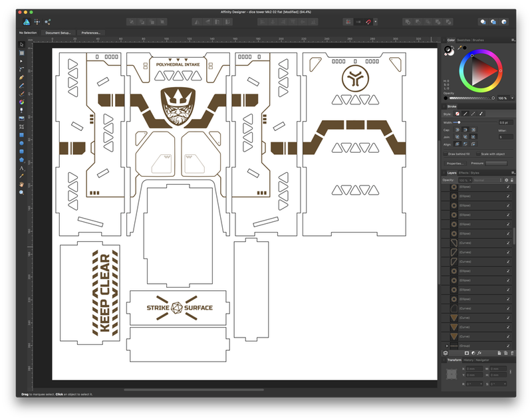Open the snapping options dropdown arrow
The image size is (532, 420).
[x=375, y=22]
